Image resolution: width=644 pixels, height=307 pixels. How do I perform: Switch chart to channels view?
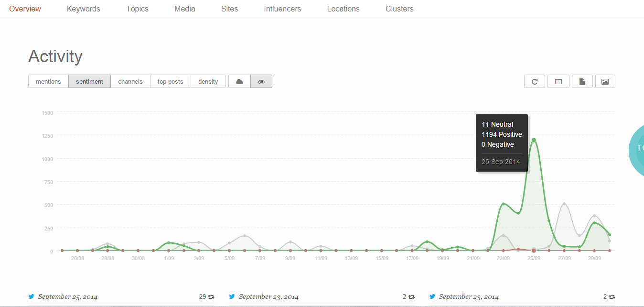coord(130,81)
